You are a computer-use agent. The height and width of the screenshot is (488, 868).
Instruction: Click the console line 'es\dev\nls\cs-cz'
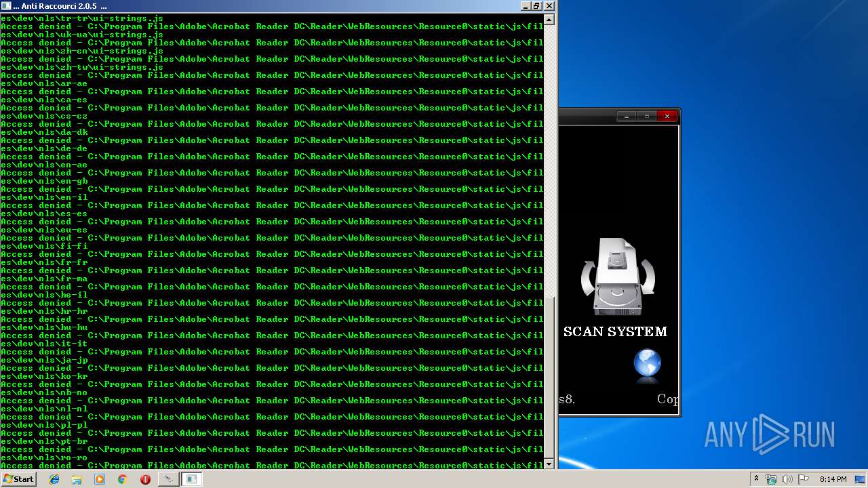click(x=44, y=116)
